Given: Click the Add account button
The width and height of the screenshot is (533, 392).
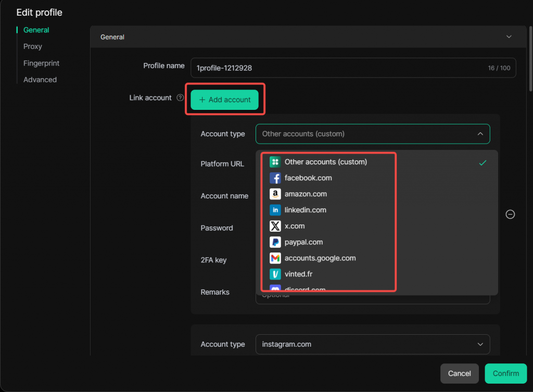Looking at the screenshot, I should [224, 99].
